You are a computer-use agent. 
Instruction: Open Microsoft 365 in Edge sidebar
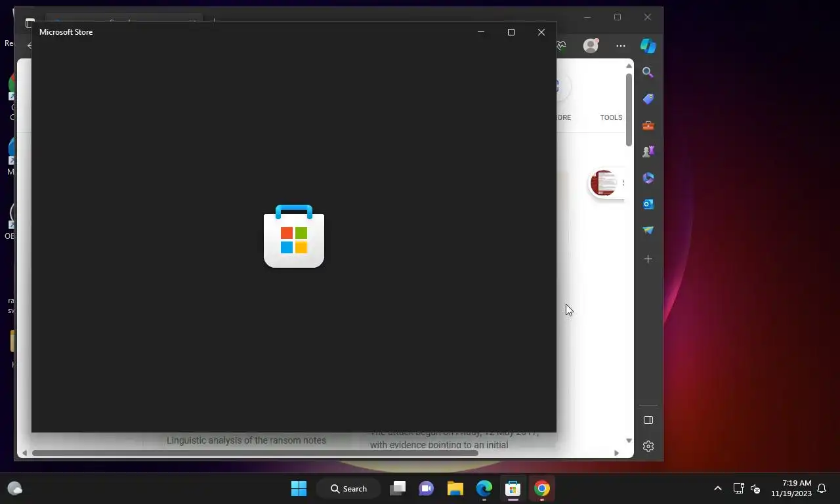click(x=648, y=178)
